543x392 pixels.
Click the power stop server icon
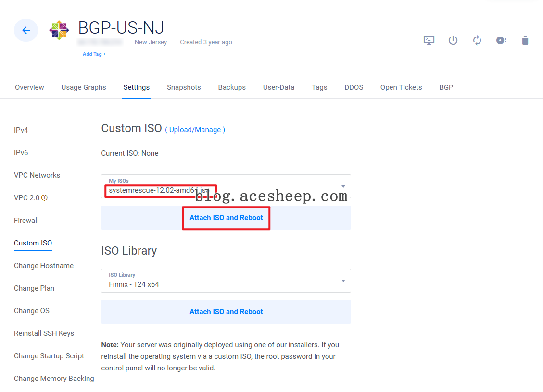pyautogui.click(x=453, y=40)
